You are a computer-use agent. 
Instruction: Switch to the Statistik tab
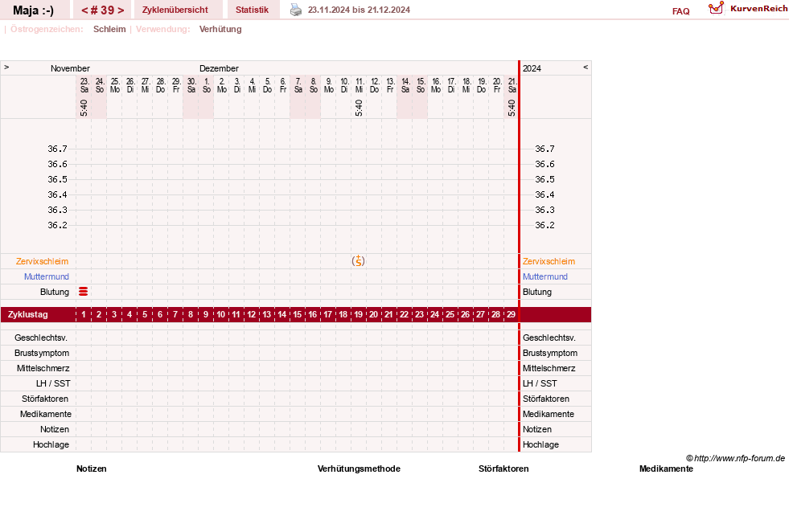[252, 10]
